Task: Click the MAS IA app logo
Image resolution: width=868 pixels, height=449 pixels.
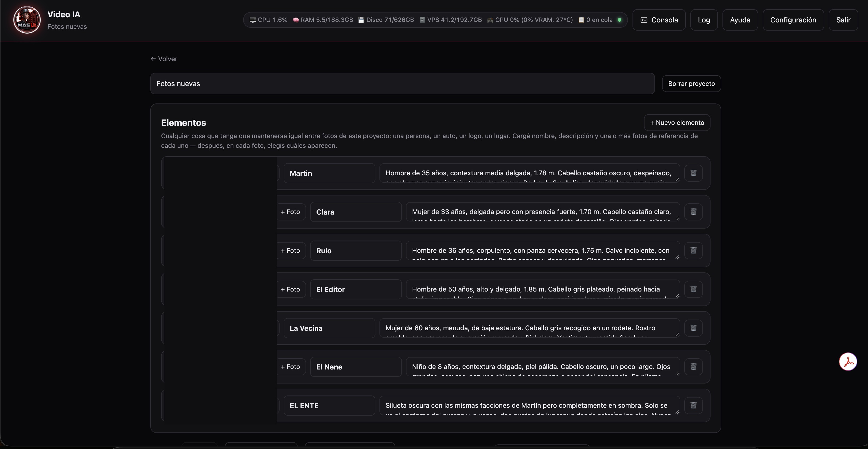Action: [x=27, y=20]
